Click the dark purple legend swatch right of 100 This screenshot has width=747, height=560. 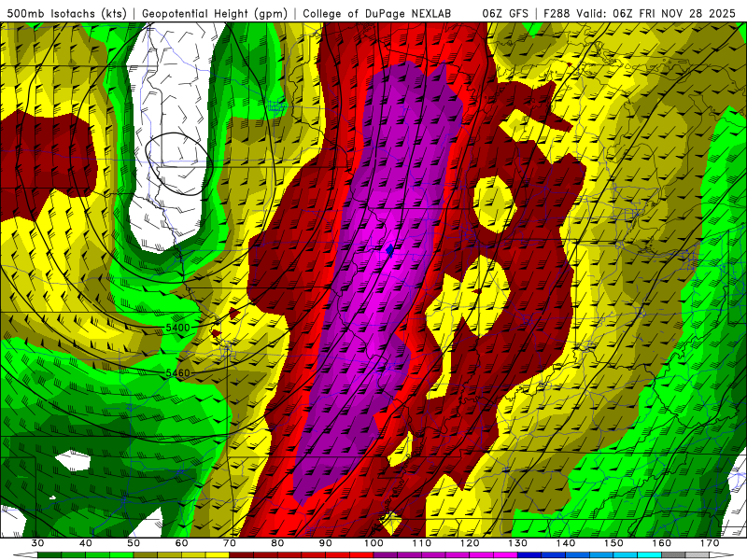(x=386, y=555)
